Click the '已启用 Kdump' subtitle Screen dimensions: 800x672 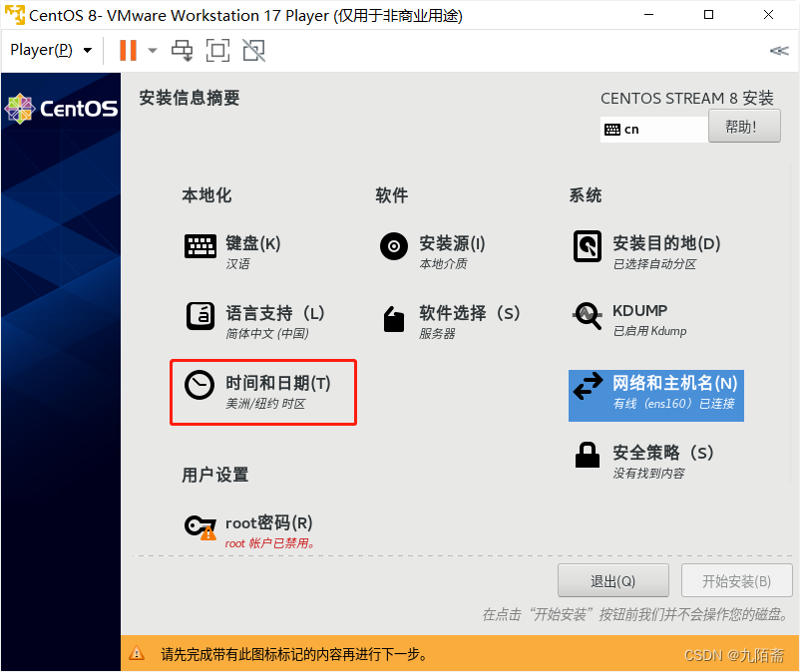649,331
